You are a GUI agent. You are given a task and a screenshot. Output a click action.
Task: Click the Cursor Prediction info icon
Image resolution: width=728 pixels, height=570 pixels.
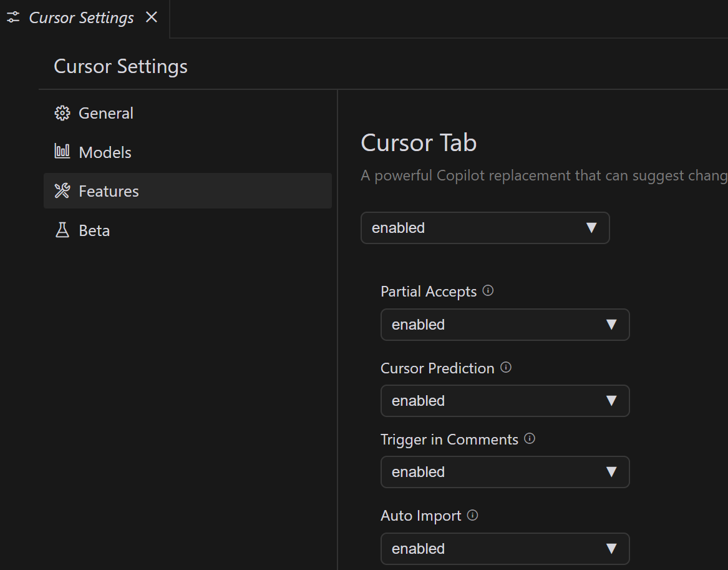[x=506, y=367]
